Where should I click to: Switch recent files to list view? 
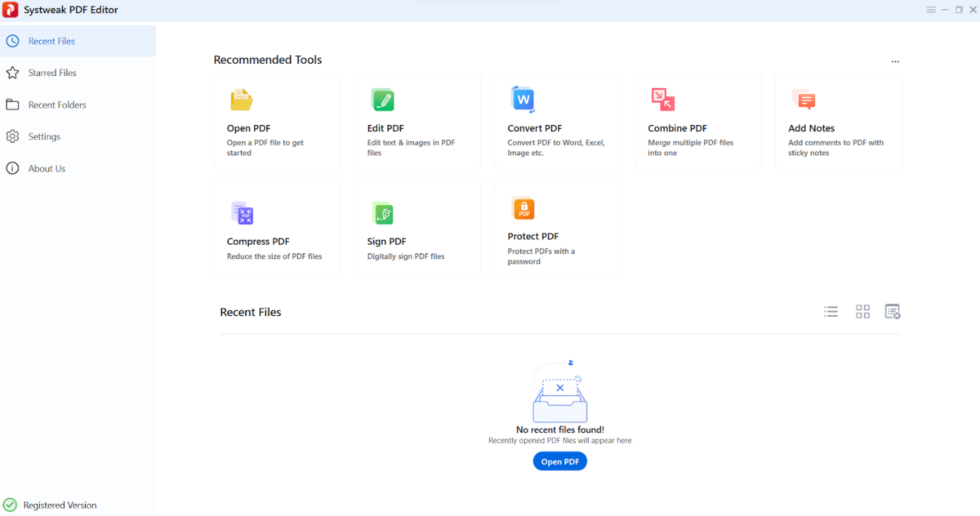coord(831,312)
